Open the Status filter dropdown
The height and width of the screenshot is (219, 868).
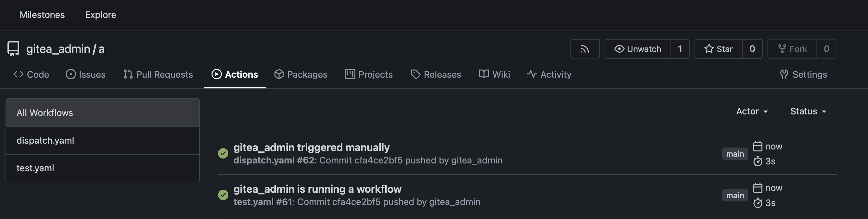tap(808, 111)
